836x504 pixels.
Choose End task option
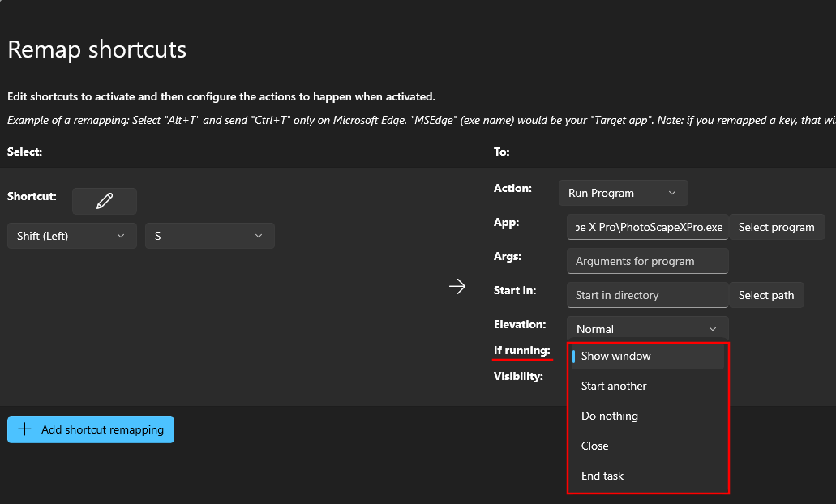(647, 475)
